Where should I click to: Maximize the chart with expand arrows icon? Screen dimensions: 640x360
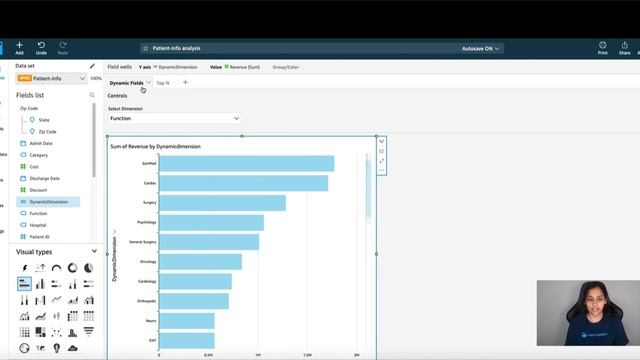pos(382,161)
